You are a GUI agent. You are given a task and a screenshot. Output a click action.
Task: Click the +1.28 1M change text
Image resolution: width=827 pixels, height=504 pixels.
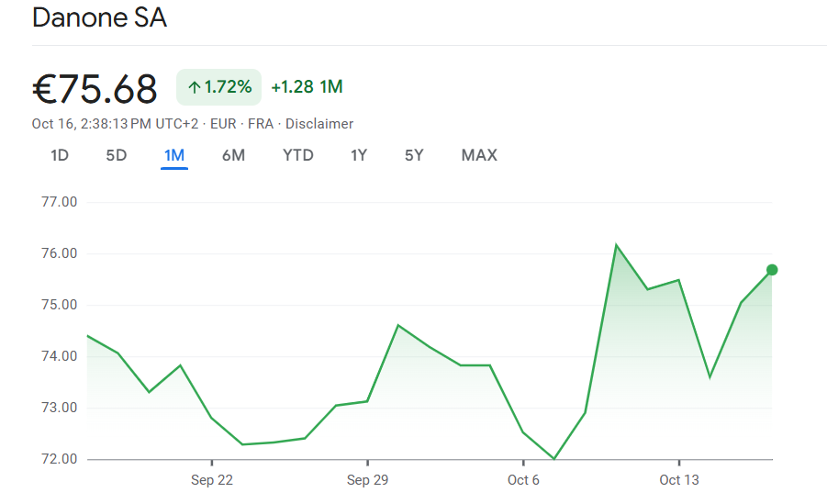(x=307, y=87)
